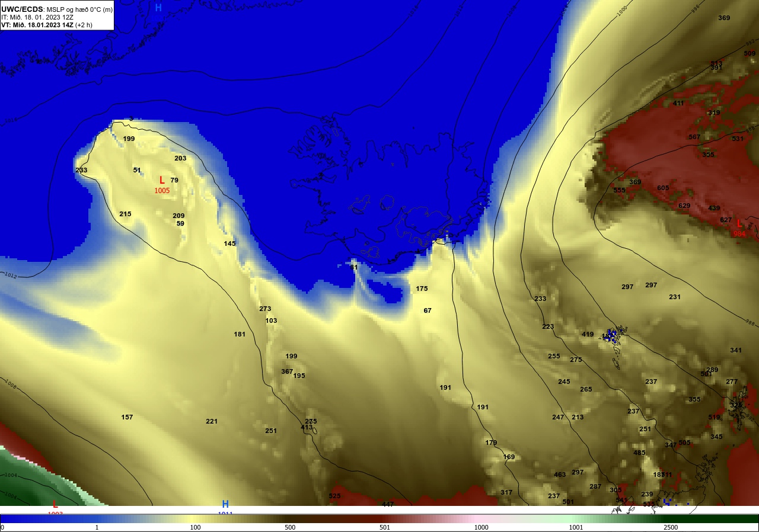The image size is (759, 532).
Task: Click the height value 51
Action: [137, 170]
